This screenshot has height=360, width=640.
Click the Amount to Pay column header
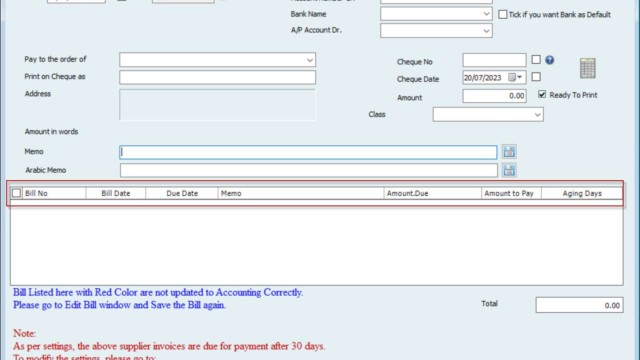pos(511,193)
